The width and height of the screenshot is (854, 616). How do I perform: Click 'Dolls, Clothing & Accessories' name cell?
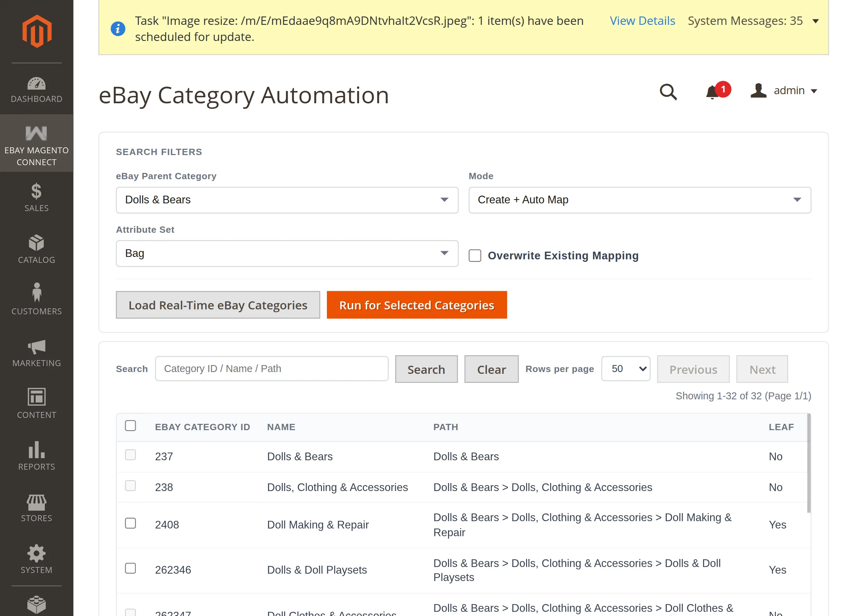click(337, 487)
